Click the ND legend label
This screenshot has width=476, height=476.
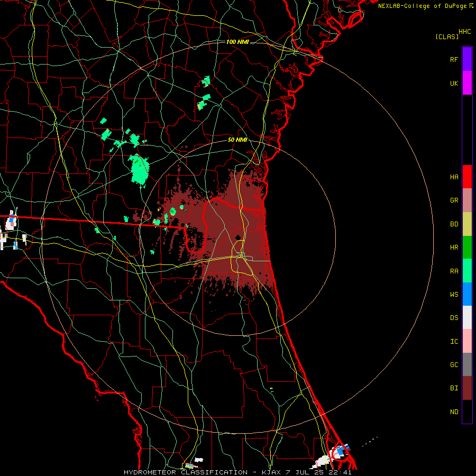[454, 412]
